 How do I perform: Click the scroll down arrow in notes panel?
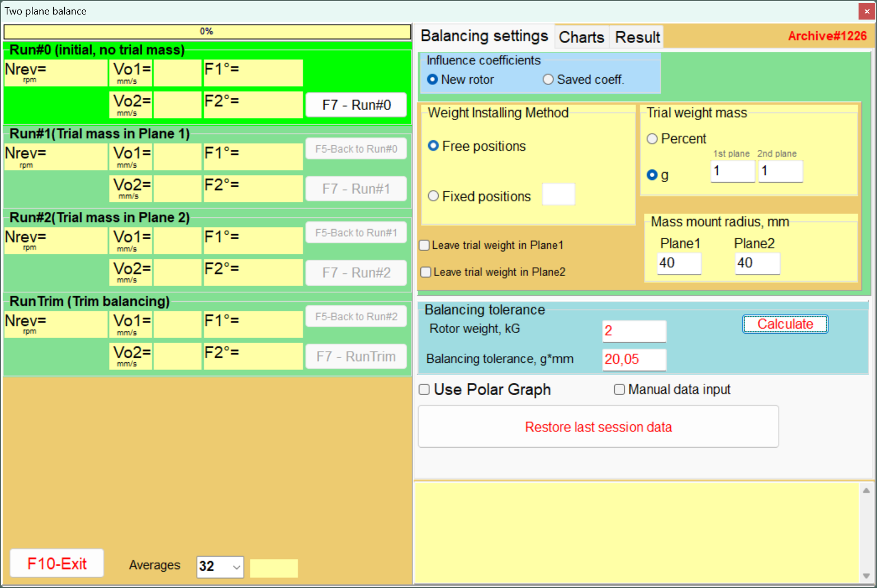coord(866,576)
